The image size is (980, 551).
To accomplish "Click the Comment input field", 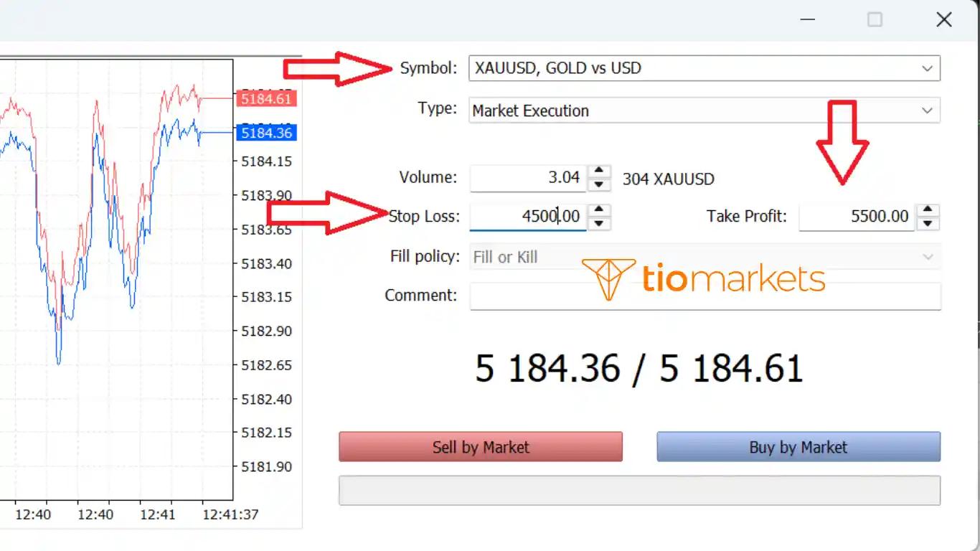I will 705,296.
